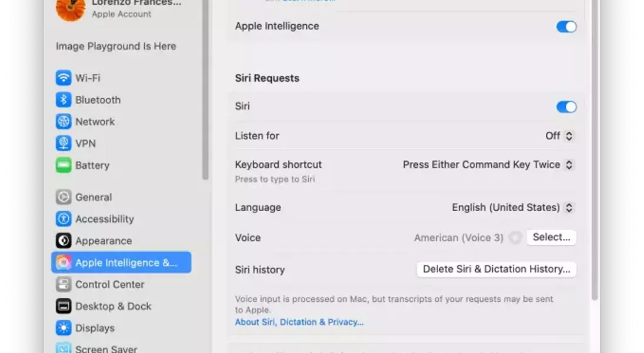Click the "American (Voice 3)" value
Image resolution: width=644 pixels, height=353 pixels.
click(x=458, y=238)
